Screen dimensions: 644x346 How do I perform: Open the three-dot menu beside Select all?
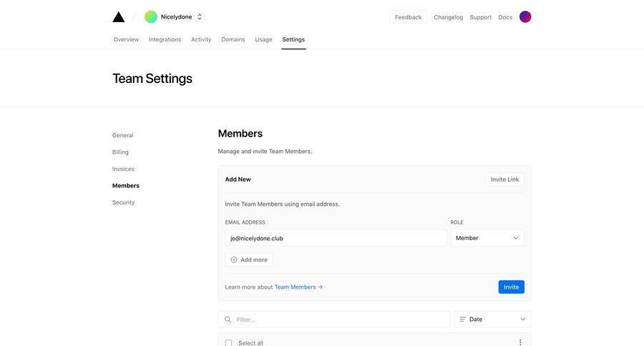point(520,342)
